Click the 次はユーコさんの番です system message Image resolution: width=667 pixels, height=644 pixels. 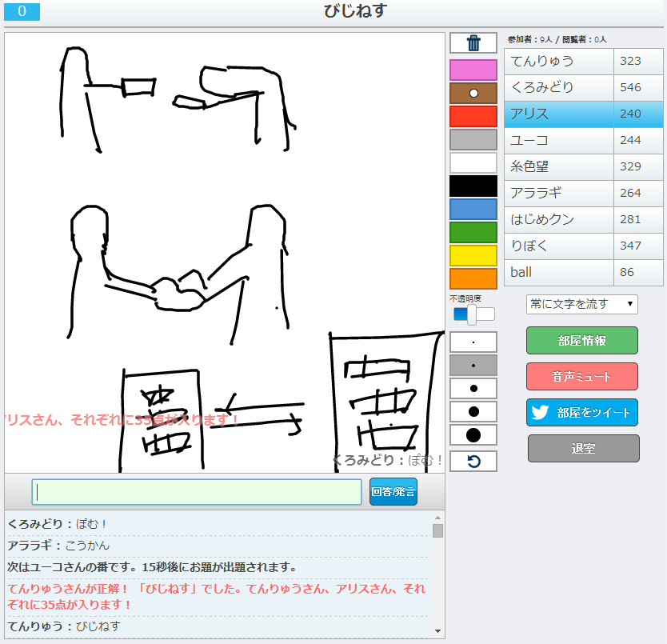click(152, 567)
